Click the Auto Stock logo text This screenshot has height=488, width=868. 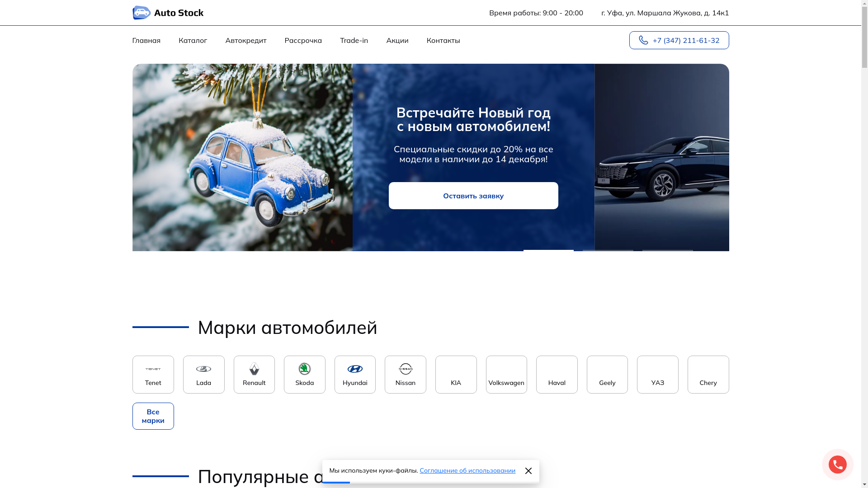point(179,13)
